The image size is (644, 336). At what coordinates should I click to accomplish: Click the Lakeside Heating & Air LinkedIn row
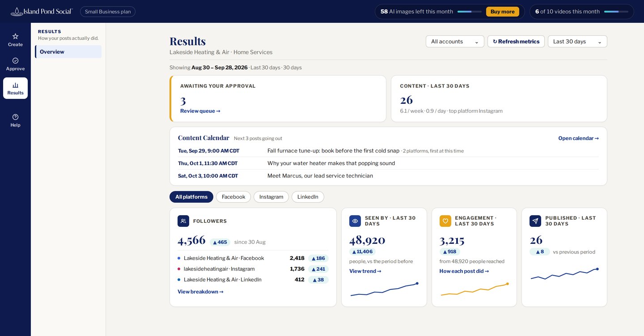coord(253,280)
